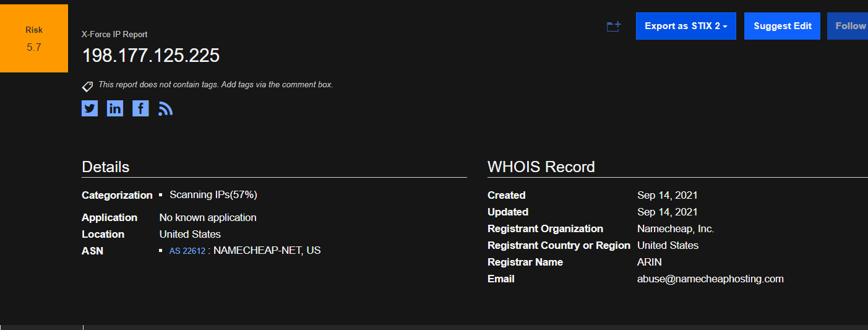Click the Namecheap, Inc. registrant organization value

tap(676, 228)
